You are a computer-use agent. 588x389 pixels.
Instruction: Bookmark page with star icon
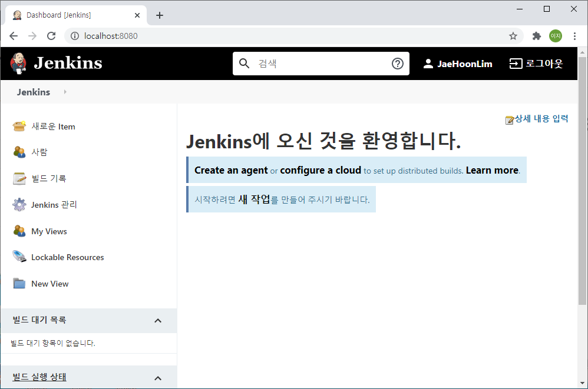pos(513,36)
